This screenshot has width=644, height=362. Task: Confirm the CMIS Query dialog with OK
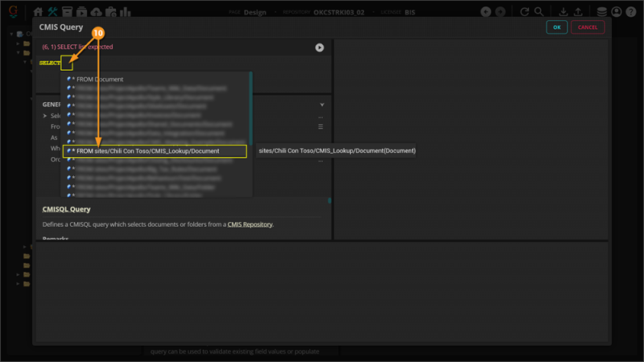point(556,27)
